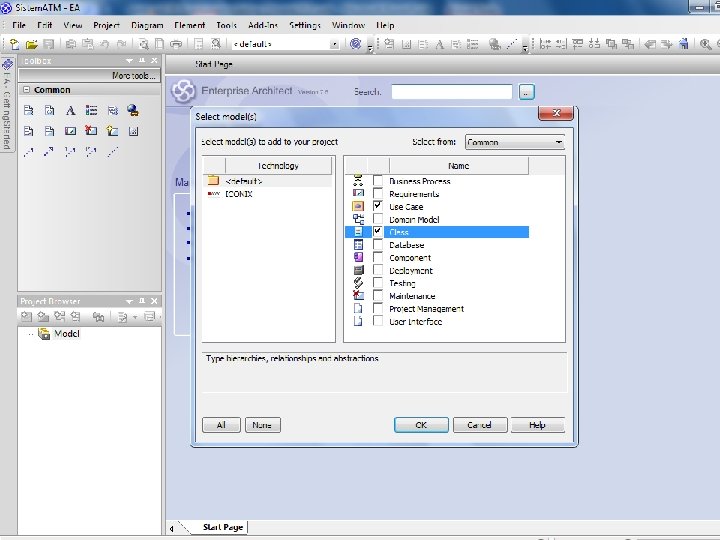
Task: Open the Element menu
Action: click(x=189, y=25)
